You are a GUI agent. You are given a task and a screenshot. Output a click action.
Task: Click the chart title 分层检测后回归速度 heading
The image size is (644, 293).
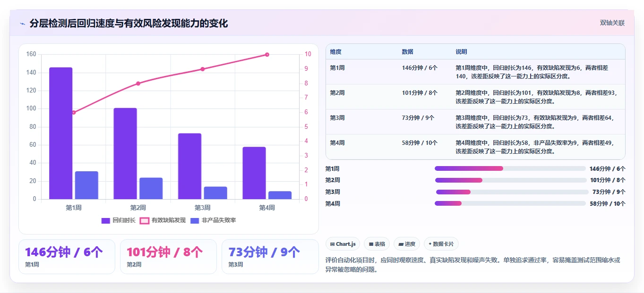coord(129,24)
